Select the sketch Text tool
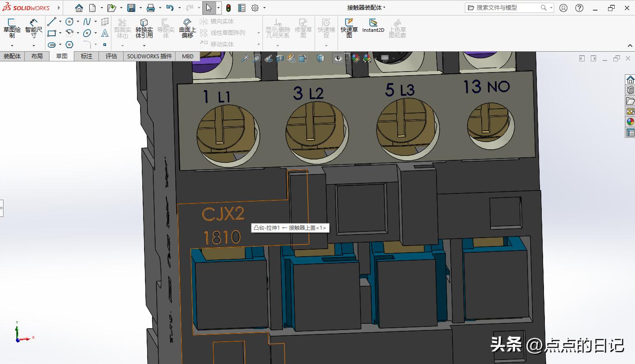The height and width of the screenshot is (364, 635). (105, 33)
